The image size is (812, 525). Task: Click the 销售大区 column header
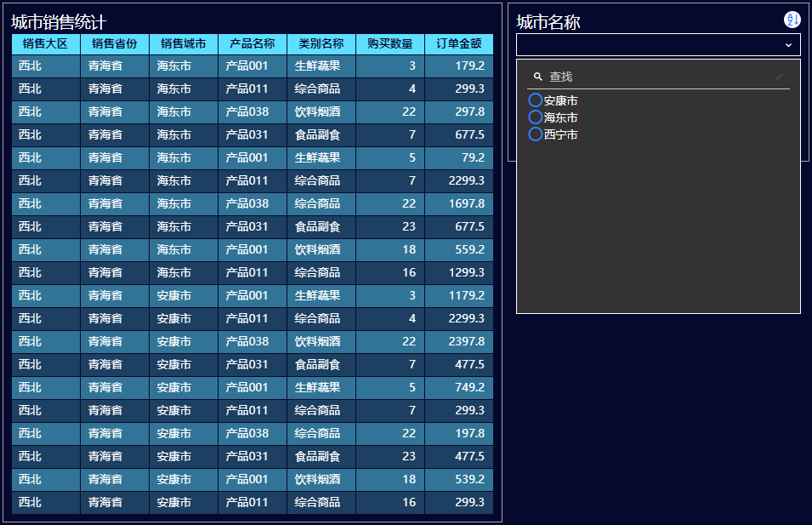(x=46, y=43)
